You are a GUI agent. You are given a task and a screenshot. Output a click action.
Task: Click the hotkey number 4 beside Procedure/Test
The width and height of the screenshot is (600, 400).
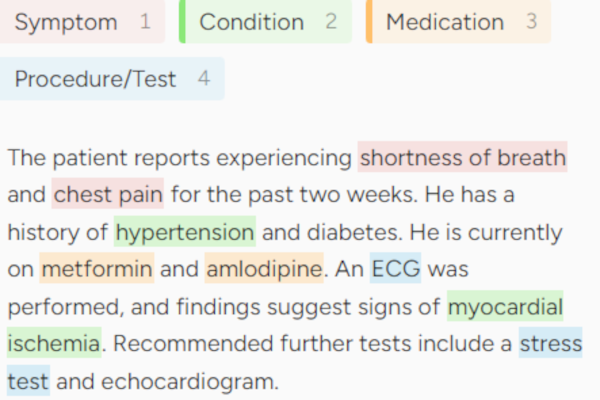pyautogui.click(x=204, y=79)
